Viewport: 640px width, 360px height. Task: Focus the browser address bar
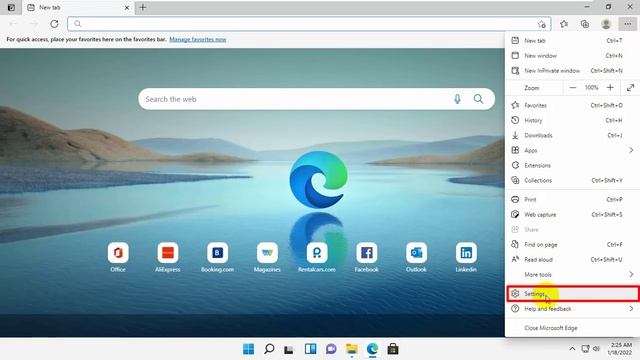click(309, 24)
